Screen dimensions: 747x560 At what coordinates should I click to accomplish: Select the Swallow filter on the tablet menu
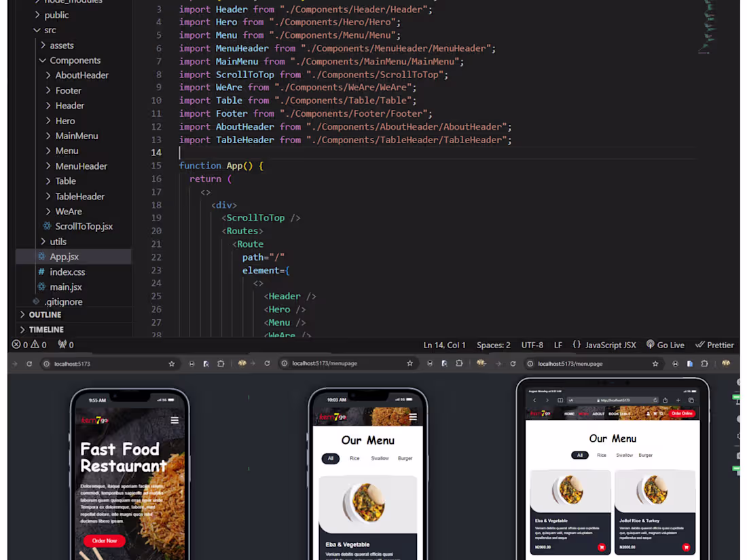tap(625, 455)
